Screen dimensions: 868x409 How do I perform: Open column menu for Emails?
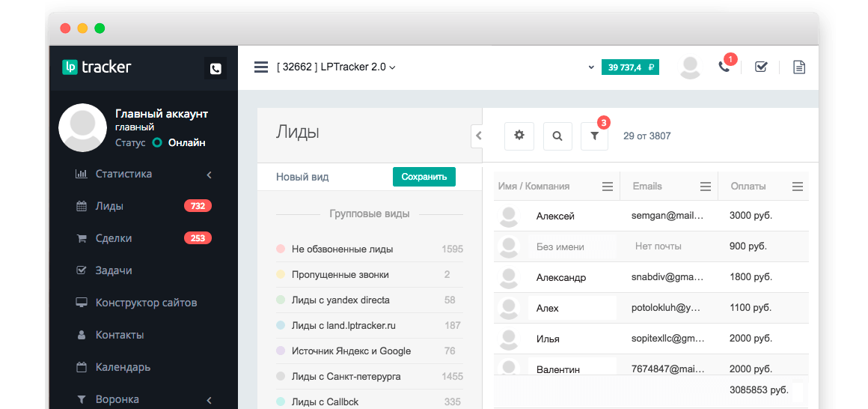pos(705,187)
